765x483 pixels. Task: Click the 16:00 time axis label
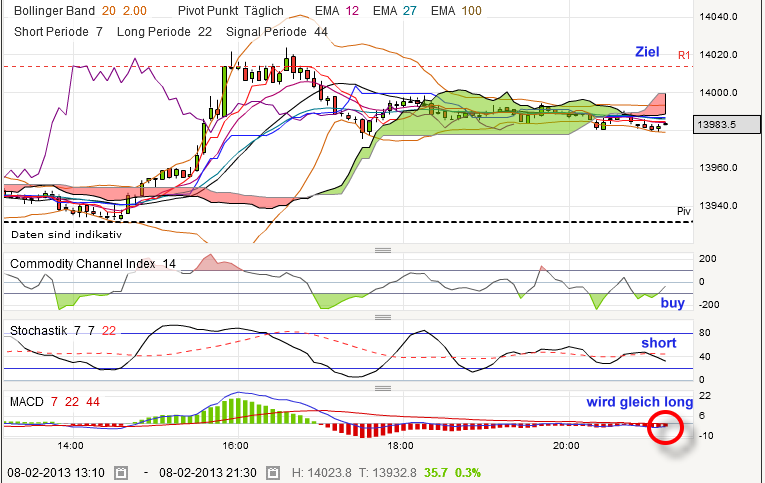(x=235, y=445)
